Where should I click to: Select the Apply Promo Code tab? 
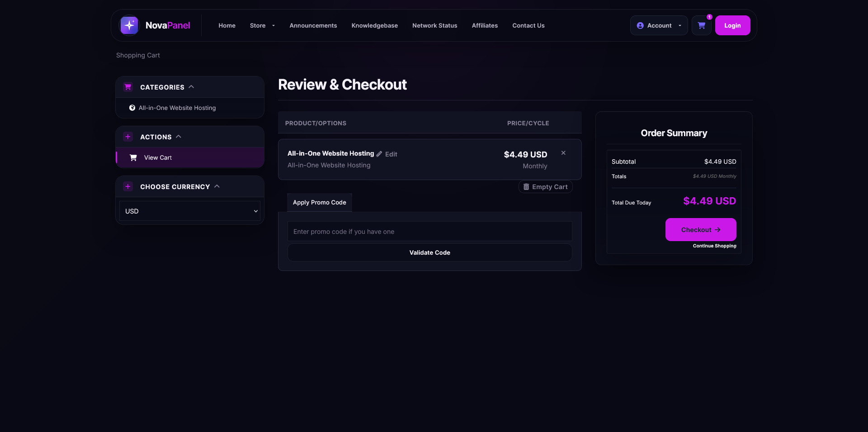point(320,202)
